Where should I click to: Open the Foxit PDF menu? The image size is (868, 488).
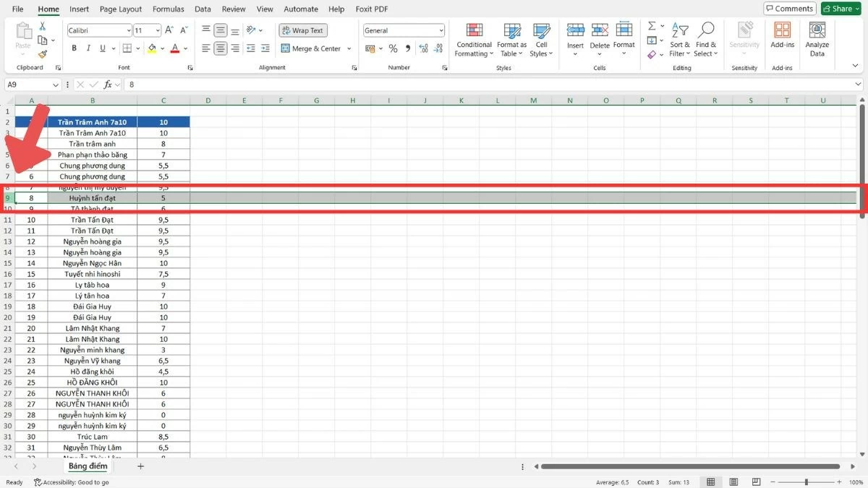371,9
